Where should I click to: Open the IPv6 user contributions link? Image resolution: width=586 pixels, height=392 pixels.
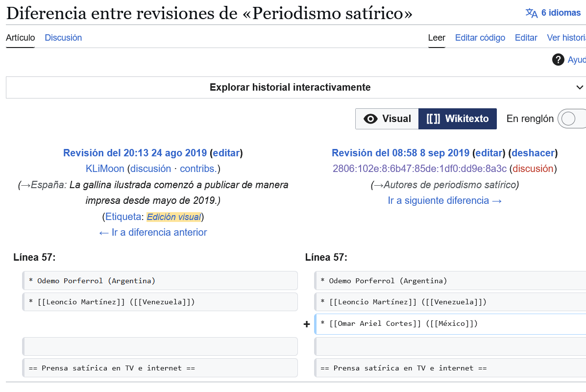420,169
